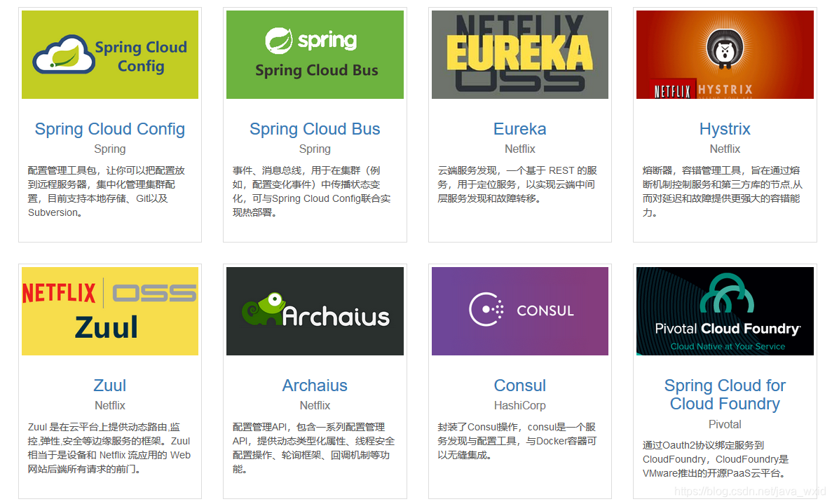The image size is (832, 504).
Task: Click the cloud leaf icon in Config banner
Action: pos(64,55)
